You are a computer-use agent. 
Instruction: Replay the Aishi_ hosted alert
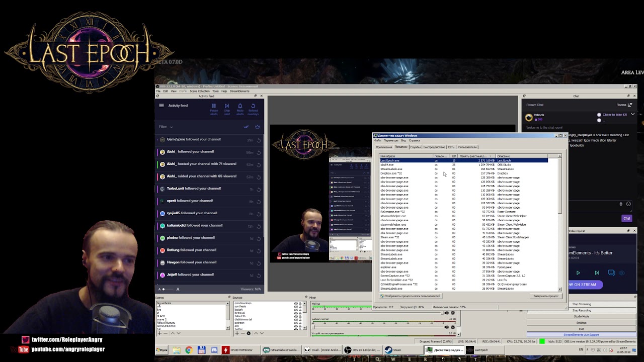259,165
